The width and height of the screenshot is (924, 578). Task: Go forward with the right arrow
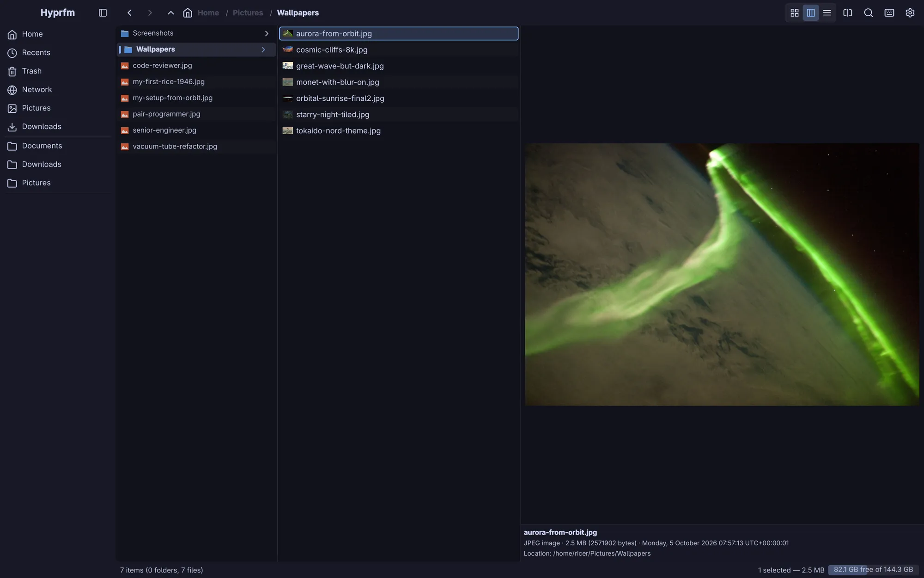tap(150, 13)
